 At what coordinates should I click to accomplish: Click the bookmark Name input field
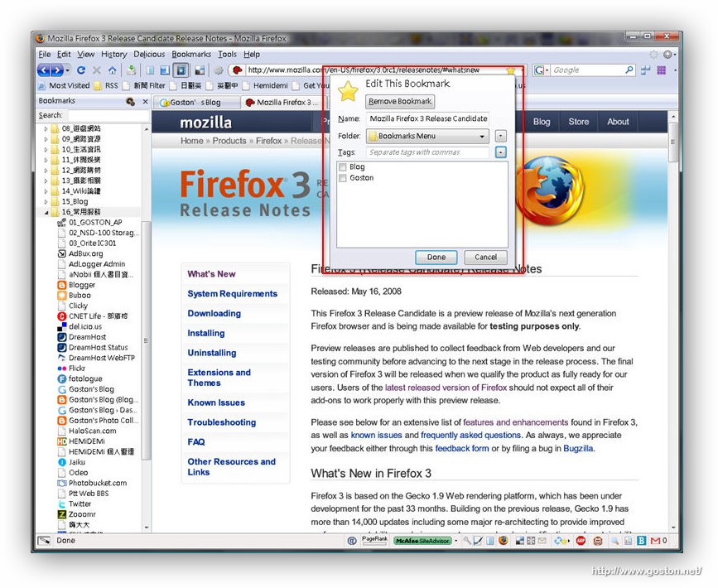[427, 118]
